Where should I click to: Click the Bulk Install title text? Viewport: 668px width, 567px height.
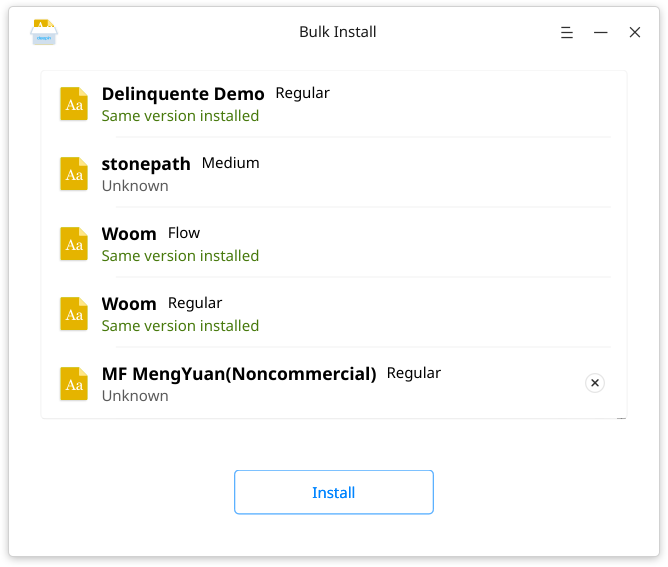337,32
